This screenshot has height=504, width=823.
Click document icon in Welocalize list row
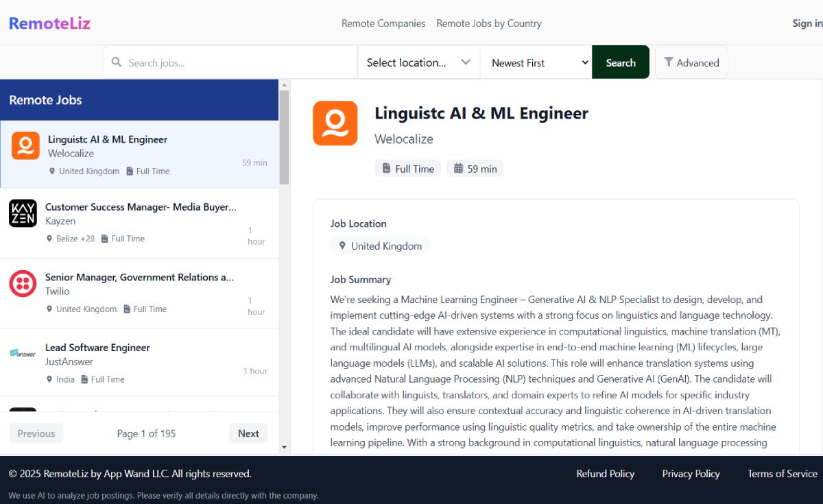point(130,171)
